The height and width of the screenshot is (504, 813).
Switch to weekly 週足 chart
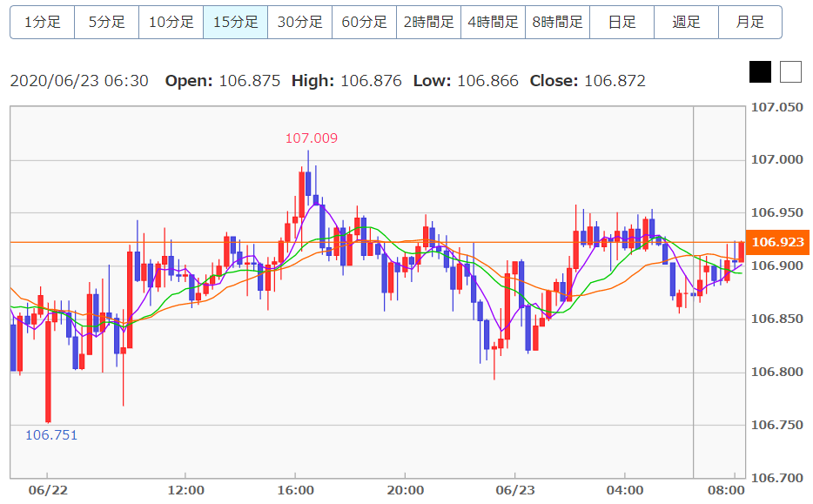click(686, 23)
